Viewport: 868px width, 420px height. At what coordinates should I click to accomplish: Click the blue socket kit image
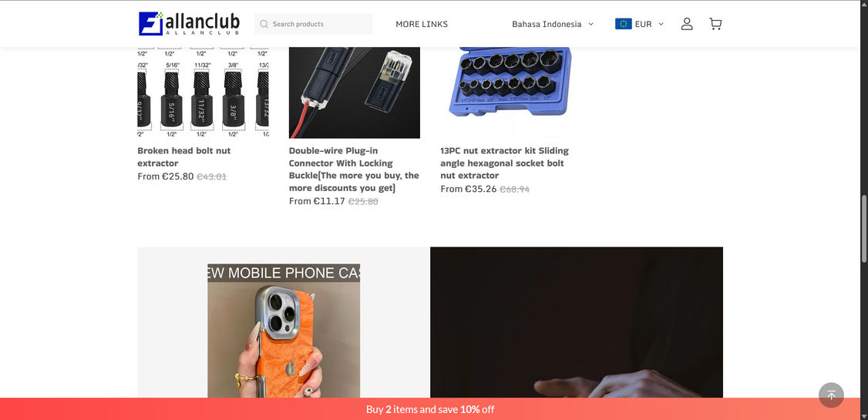pos(506,92)
